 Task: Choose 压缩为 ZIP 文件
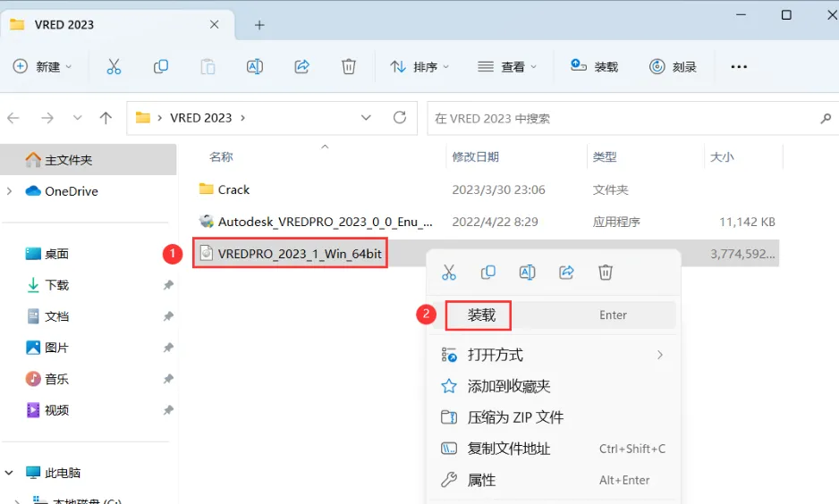point(554,417)
